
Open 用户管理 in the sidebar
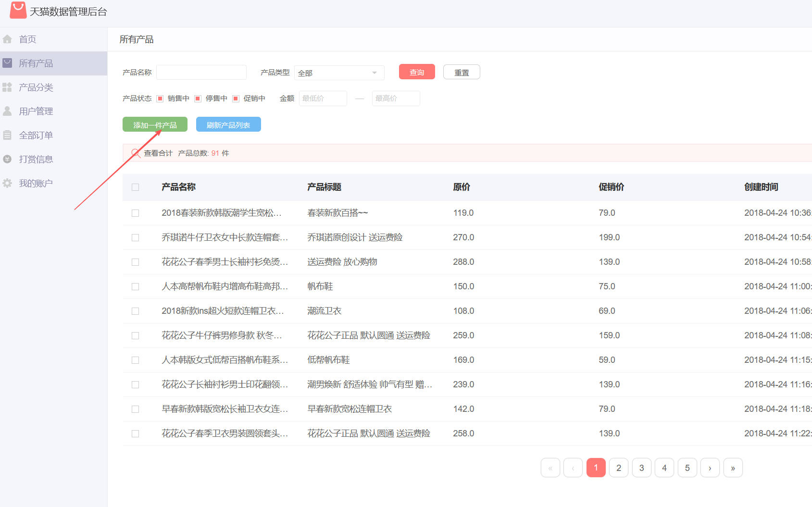click(x=53, y=111)
